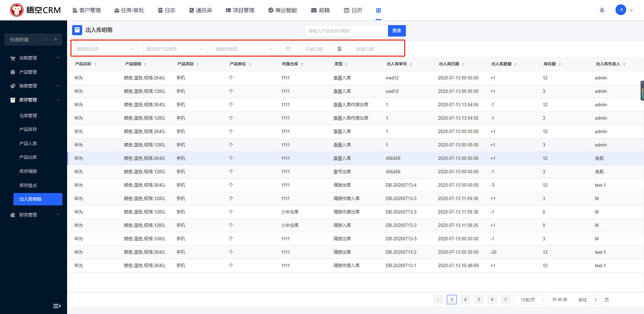Viewport: 644px width, 314px height.
Task: Click the plus icon in 快速新建
Action: click(56, 40)
